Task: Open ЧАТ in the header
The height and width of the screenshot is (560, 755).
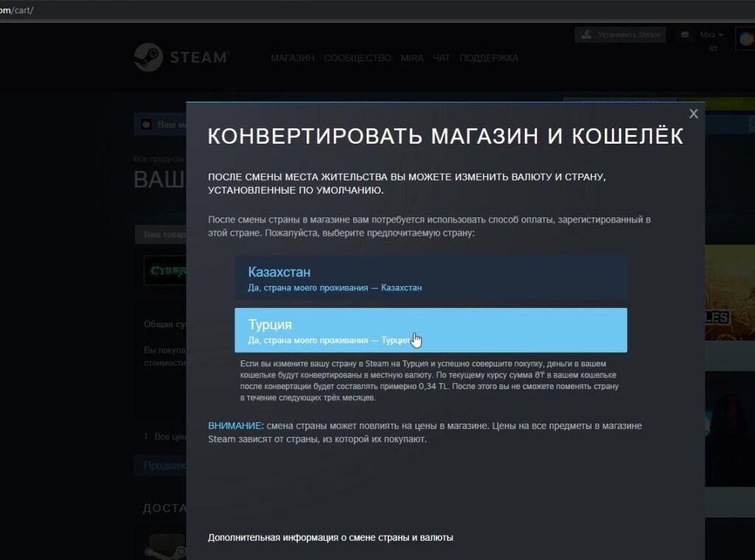Action: pos(441,58)
